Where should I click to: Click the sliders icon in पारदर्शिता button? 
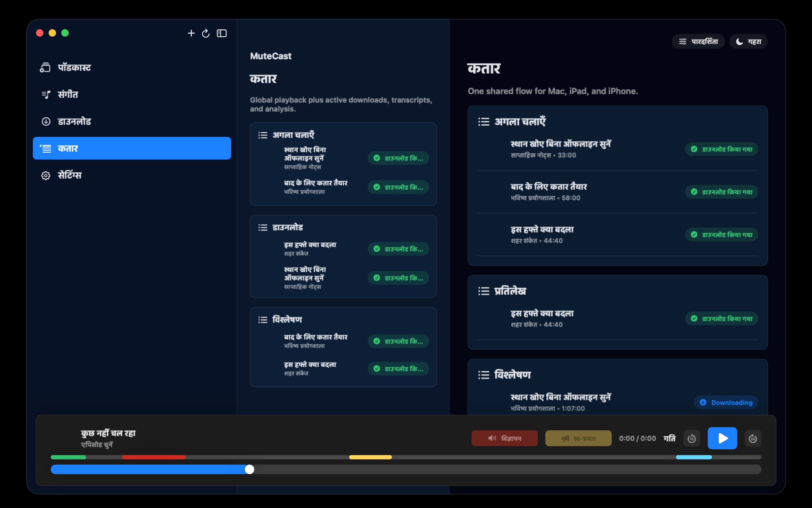(x=683, y=42)
